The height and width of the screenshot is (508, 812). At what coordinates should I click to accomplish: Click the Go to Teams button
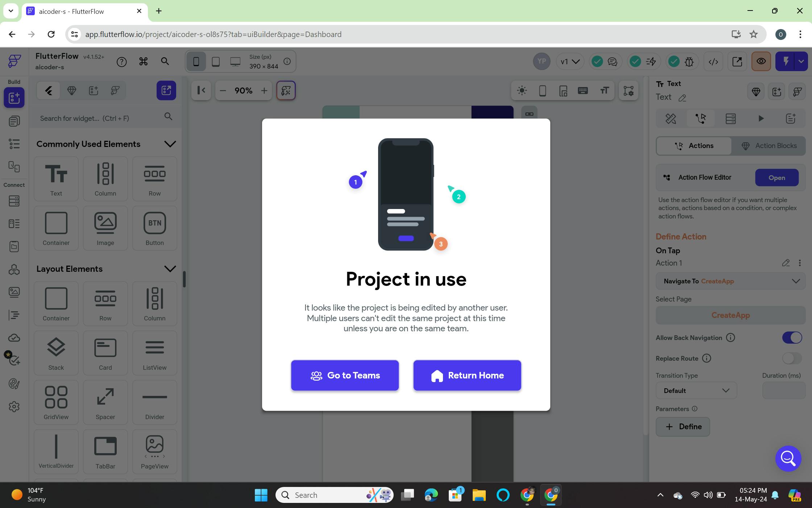[345, 375]
